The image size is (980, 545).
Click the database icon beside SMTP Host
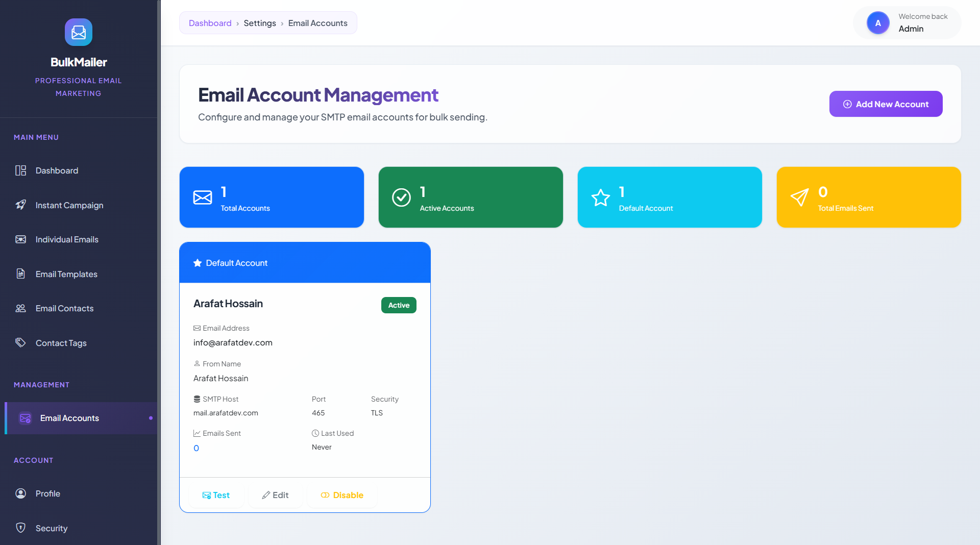197,399
